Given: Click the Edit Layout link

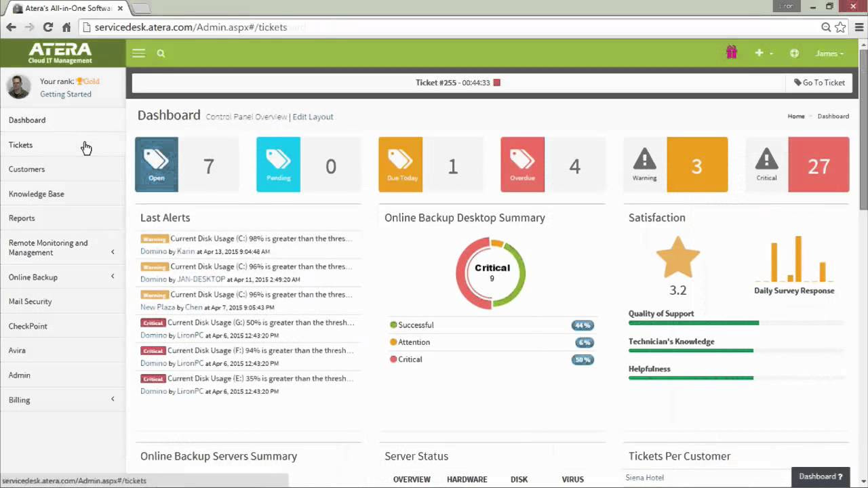Looking at the screenshot, I should [313, 117].
